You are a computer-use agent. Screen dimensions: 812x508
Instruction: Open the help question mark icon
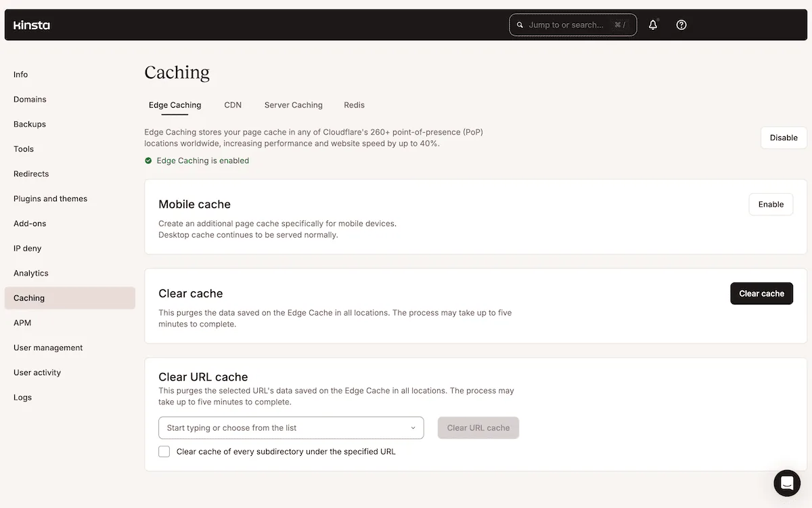[x=681, y=25]
